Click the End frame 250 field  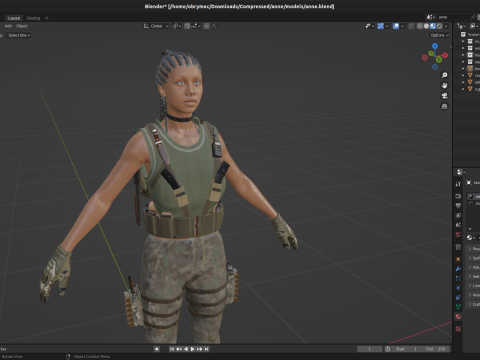point(435,349)
